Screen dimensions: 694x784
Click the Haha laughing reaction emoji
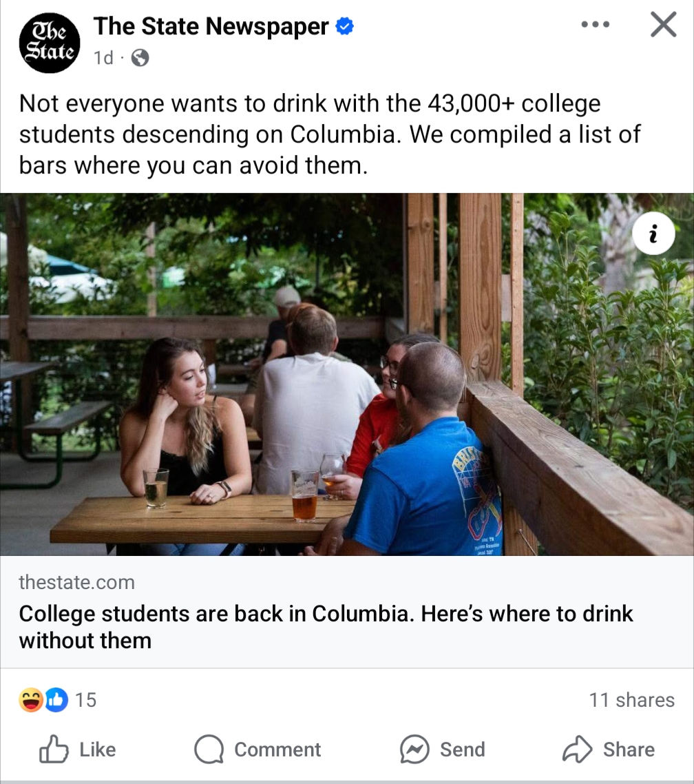tap(32, 701)
